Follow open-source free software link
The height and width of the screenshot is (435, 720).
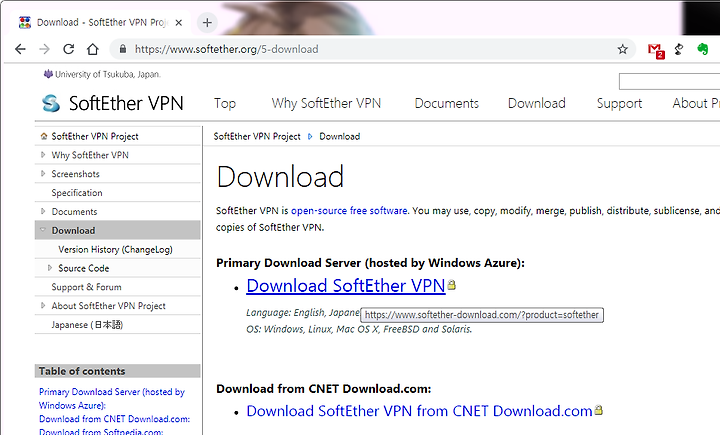349,211
